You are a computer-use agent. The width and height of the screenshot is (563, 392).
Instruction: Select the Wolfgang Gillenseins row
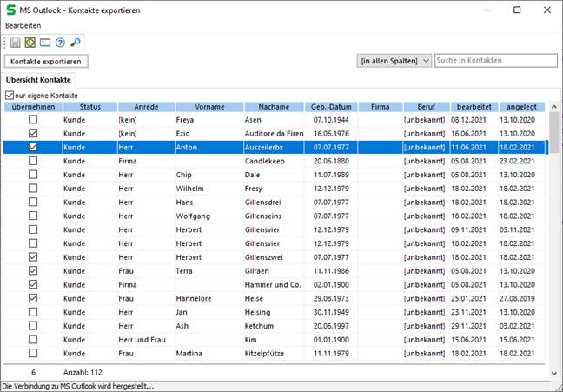261,216
